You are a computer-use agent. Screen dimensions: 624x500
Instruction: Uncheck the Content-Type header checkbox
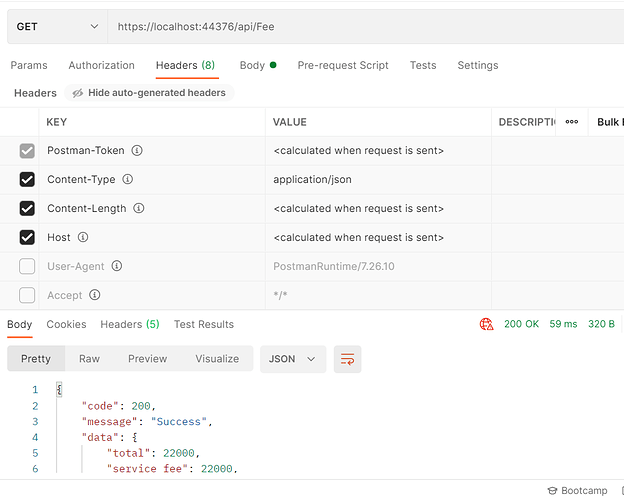27,180
